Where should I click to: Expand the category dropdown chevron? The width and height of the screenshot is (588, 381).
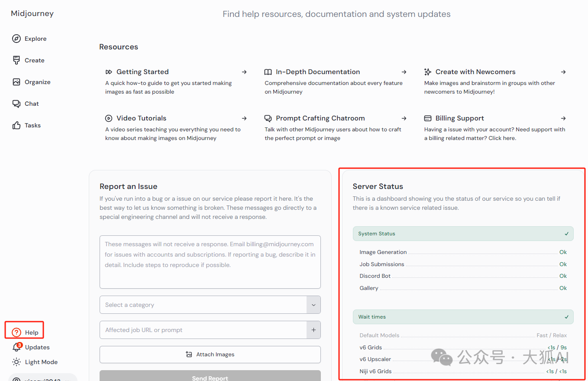pos(313,305)
